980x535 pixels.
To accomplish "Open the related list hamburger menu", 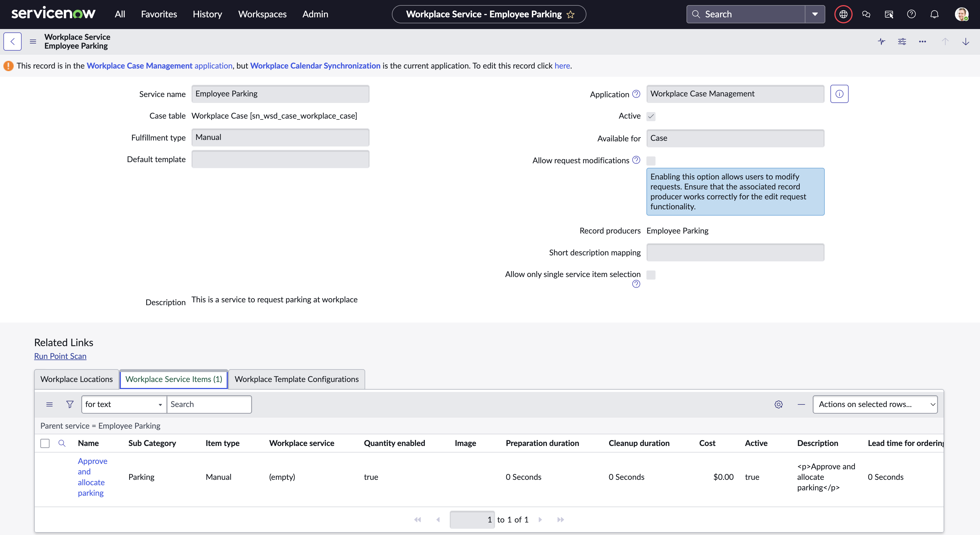I will [x=49, y=404].
